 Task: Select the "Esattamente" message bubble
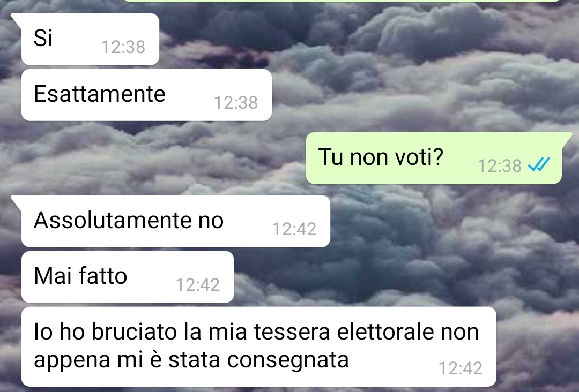146,95
